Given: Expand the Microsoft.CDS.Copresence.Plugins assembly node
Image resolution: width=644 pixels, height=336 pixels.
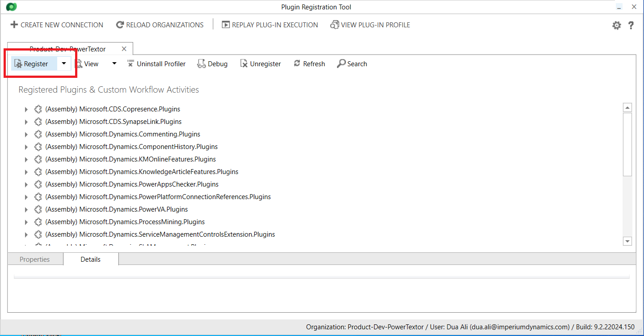Looking at the screenshot, I should (26, 110).
